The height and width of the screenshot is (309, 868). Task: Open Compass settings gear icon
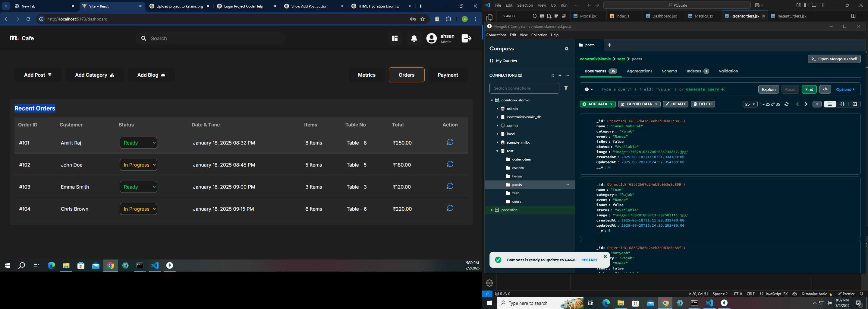click(566, 49)
